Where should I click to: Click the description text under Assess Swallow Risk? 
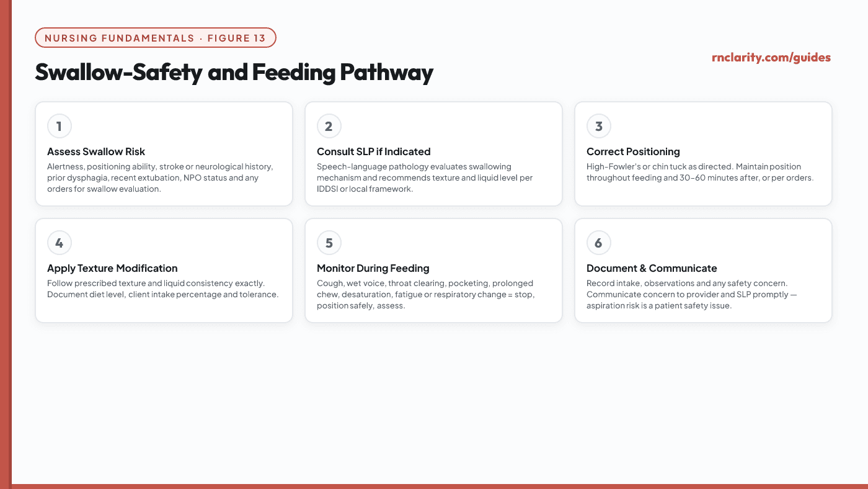[x=160, y=177]
